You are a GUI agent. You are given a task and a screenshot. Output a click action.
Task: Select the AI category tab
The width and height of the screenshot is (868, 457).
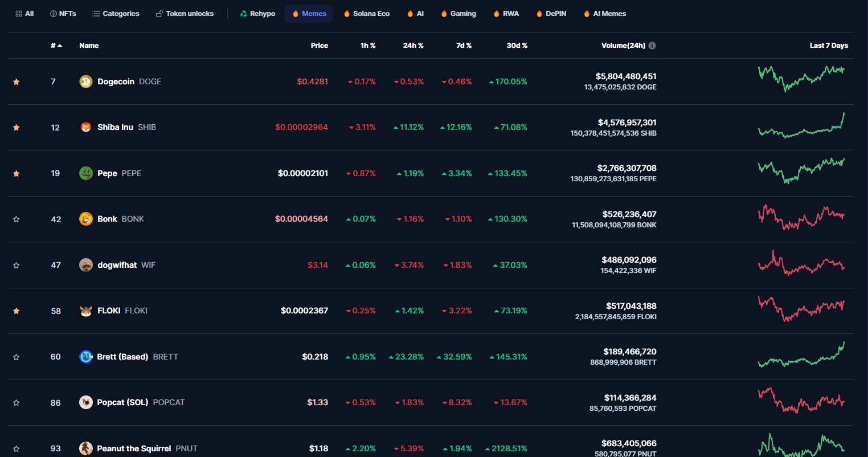pos(416,14)
